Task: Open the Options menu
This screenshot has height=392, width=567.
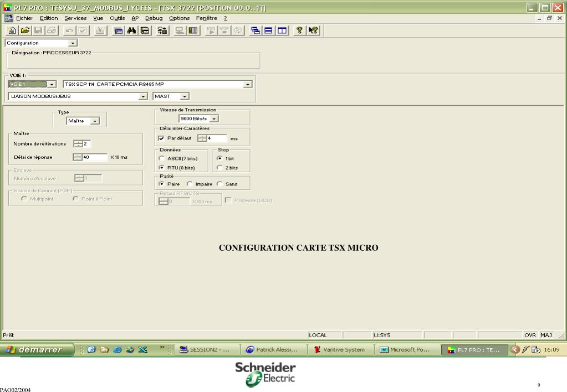Action: [179, 18]
